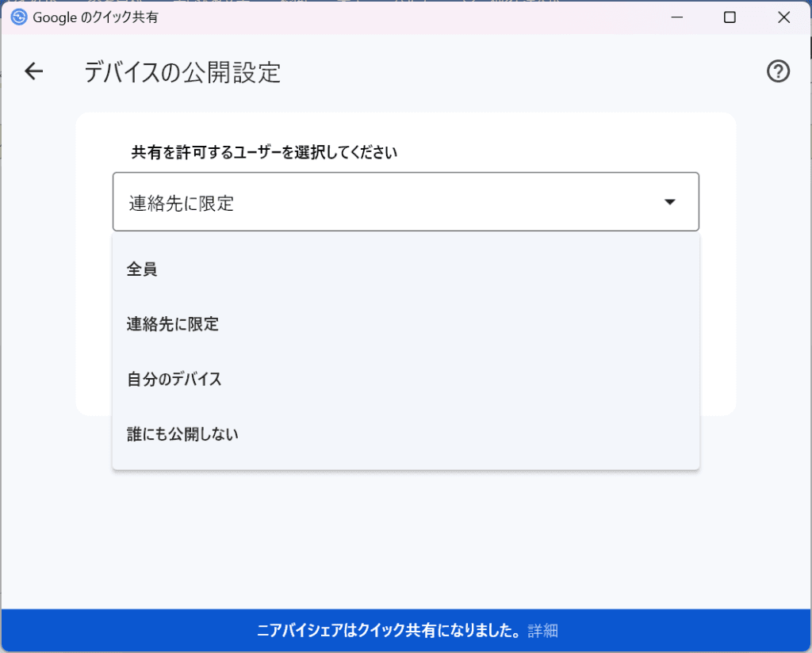This screenshot has height=653, width=812.
Task: Click the Quick Share logo in title bar
Action: click(17, 16)
